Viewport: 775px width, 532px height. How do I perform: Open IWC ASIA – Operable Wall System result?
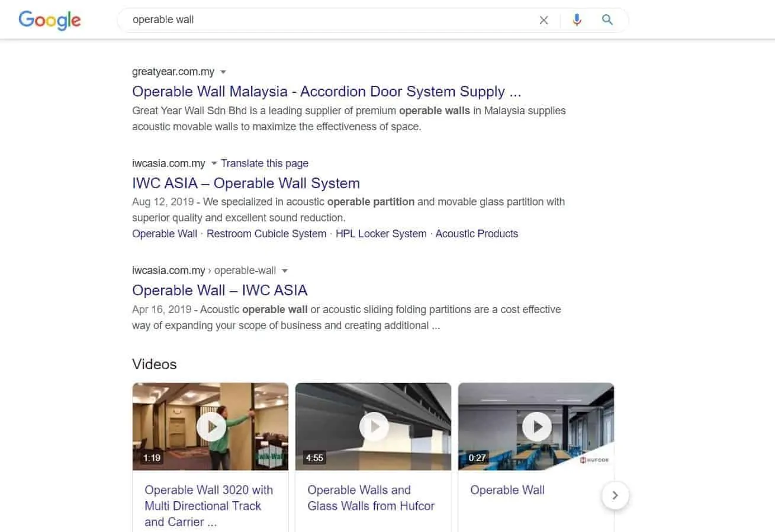(x=246, y=183)
